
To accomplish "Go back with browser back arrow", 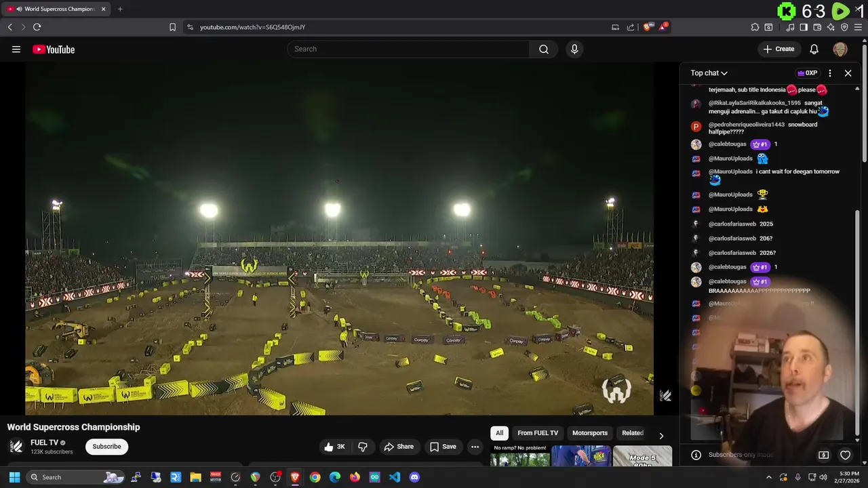I will pyautogui.click(x=9, y=27).
